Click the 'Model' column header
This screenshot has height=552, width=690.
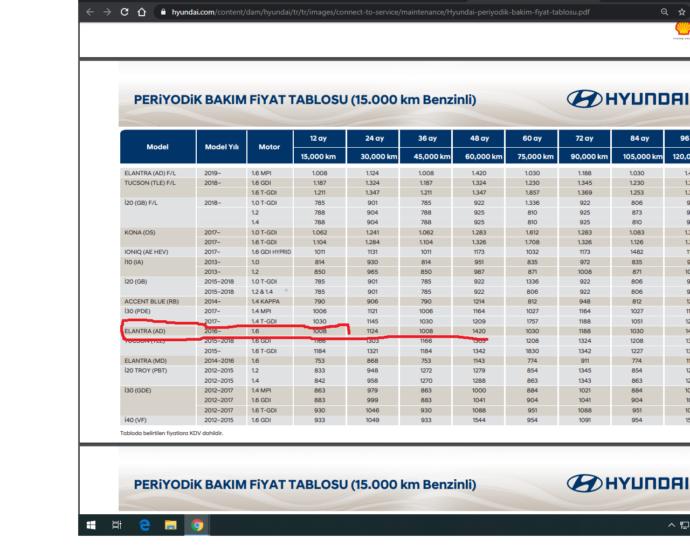(158, 147)
